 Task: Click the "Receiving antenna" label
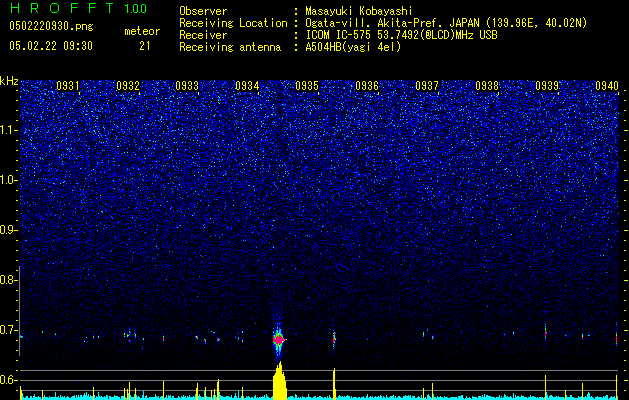[x=230, y=47]
